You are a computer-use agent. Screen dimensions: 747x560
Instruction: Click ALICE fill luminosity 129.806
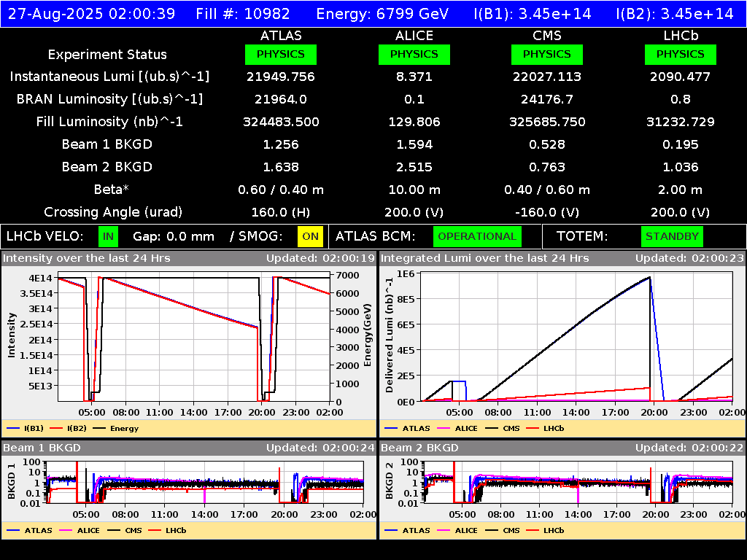coord(414,122)
